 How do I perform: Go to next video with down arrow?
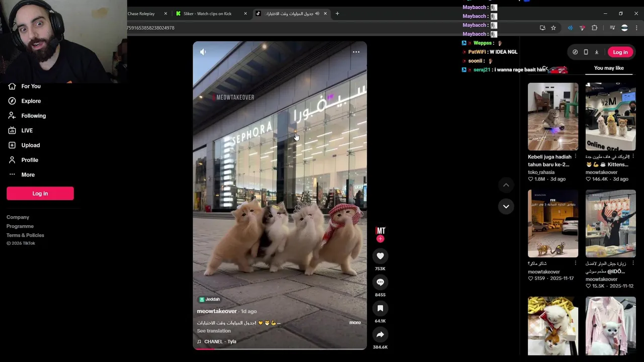[x=506, y=206]
